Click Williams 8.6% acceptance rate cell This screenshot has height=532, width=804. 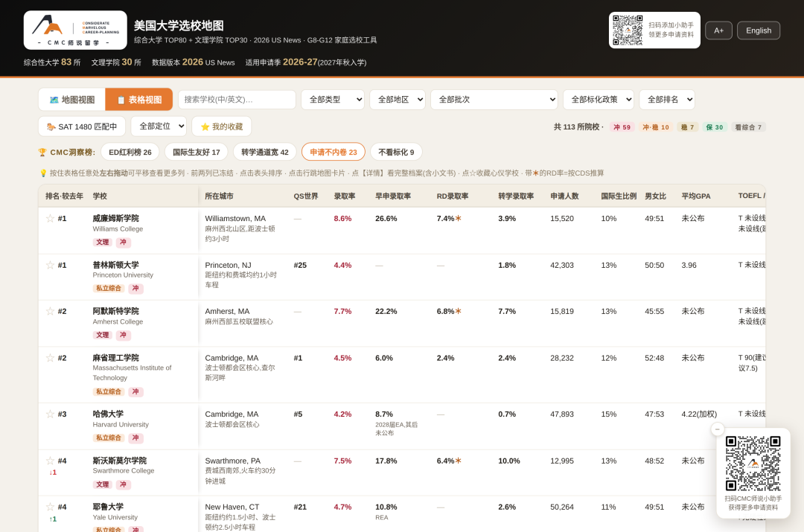coord(342,218)
